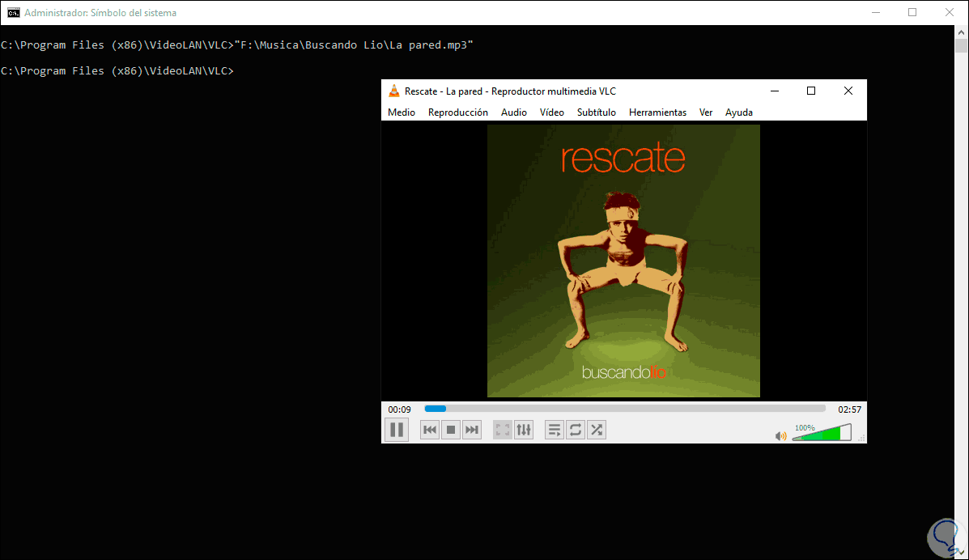Screen dimensions: 969x560
Task: Click the Command Prompt scrollbar up arrow
Action: click(961, 32)
